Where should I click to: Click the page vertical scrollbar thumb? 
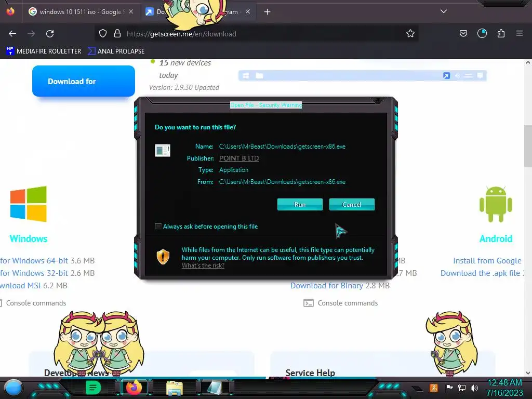click(x=528, y=146)
